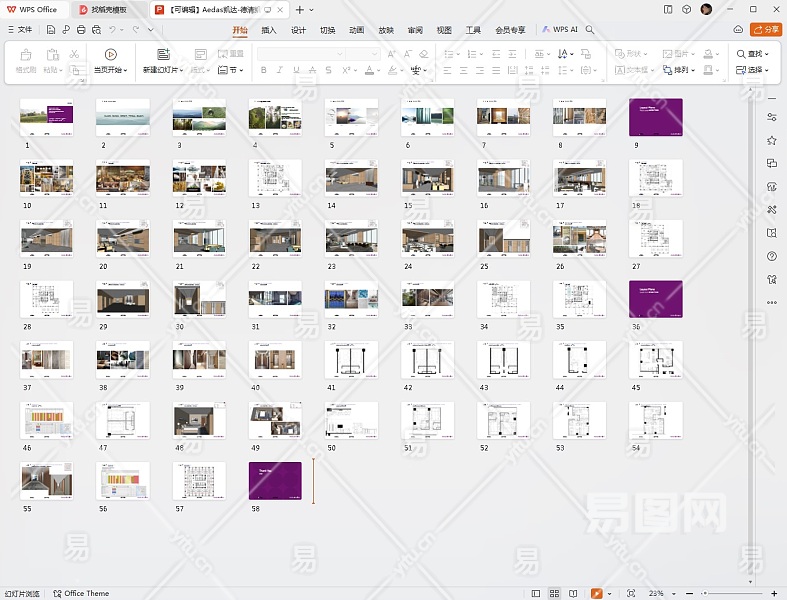Click the play-from-current-slide icon

coord(110,54)
